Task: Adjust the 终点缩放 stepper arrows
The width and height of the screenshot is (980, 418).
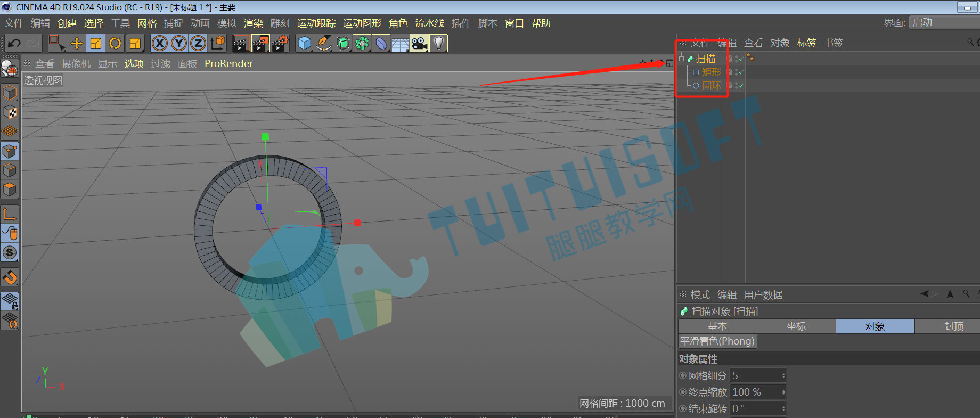Action: click(x=783, y=392)
